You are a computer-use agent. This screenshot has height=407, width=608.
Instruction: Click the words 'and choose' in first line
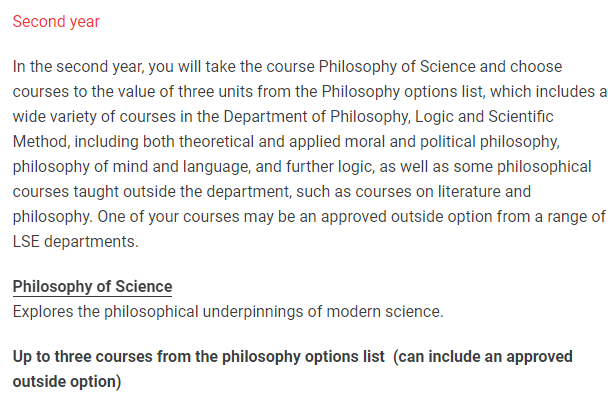point(521,67)
